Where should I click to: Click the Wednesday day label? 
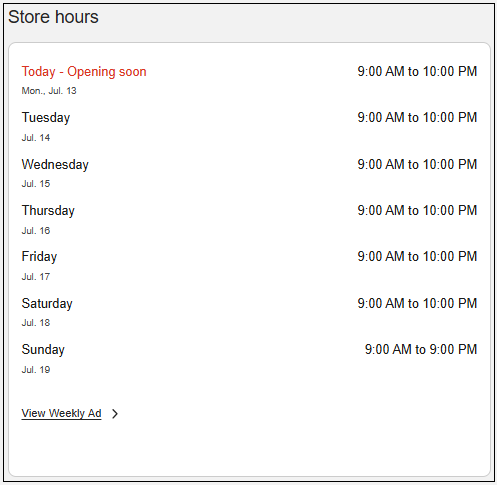pyautogui.click(x=55, y=165)
